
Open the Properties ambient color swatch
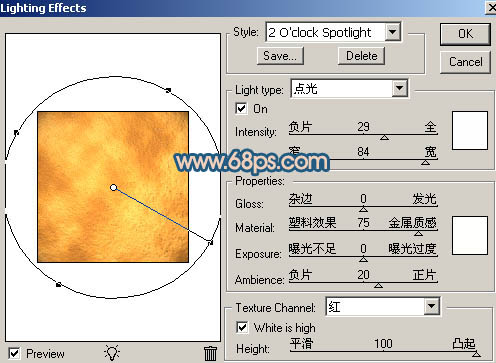(470, 235)
